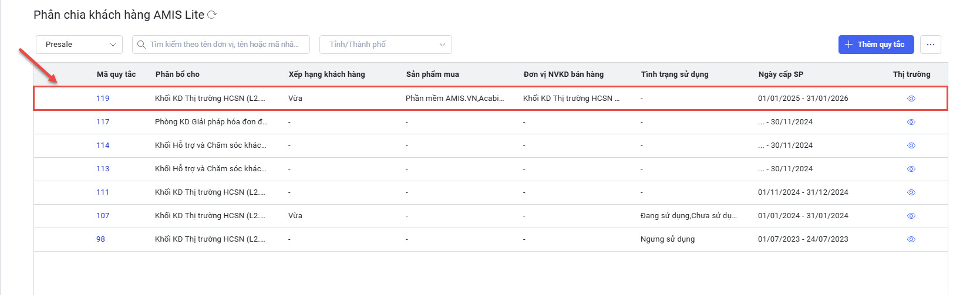Focus the unit name search field
980x295 pixels.
click(x=224, y=45)
